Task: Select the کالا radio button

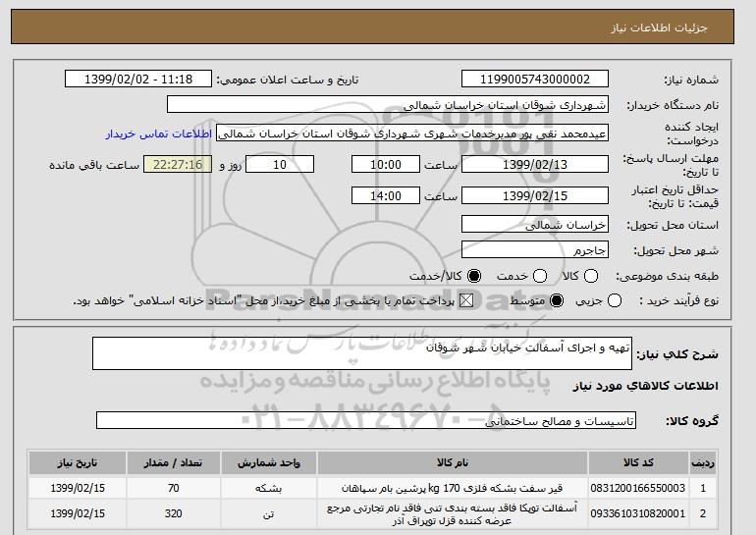Action: 591,276
